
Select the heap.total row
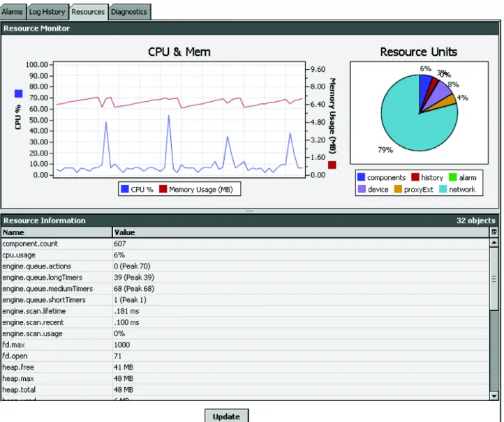coord(246,390)
